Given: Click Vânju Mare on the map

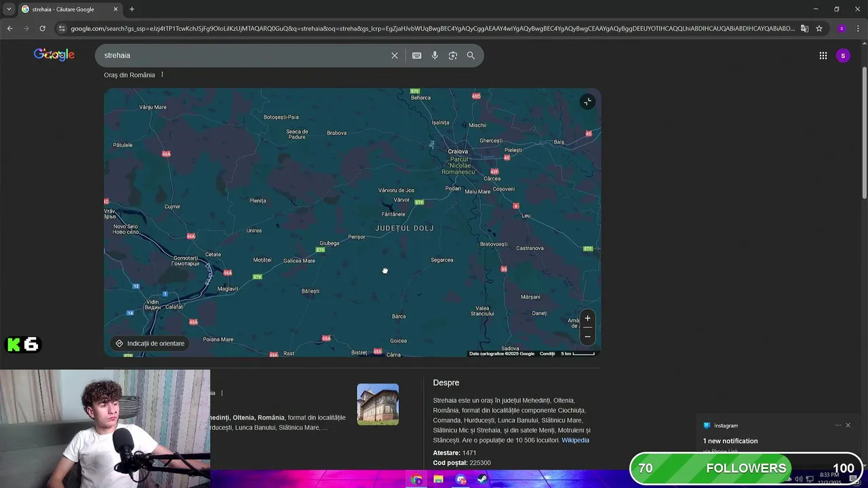Looking at the screenshot, I should (x=153, y=107).
